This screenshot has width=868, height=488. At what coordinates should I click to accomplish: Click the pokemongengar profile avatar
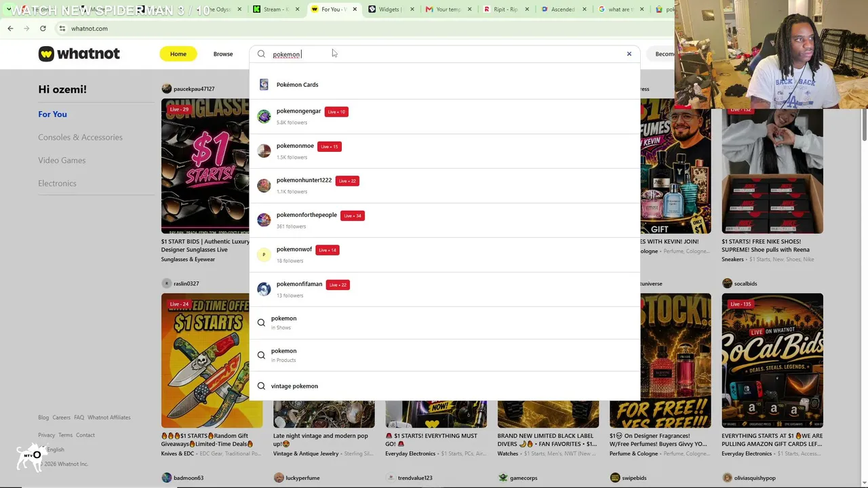(x=264, y=117)
